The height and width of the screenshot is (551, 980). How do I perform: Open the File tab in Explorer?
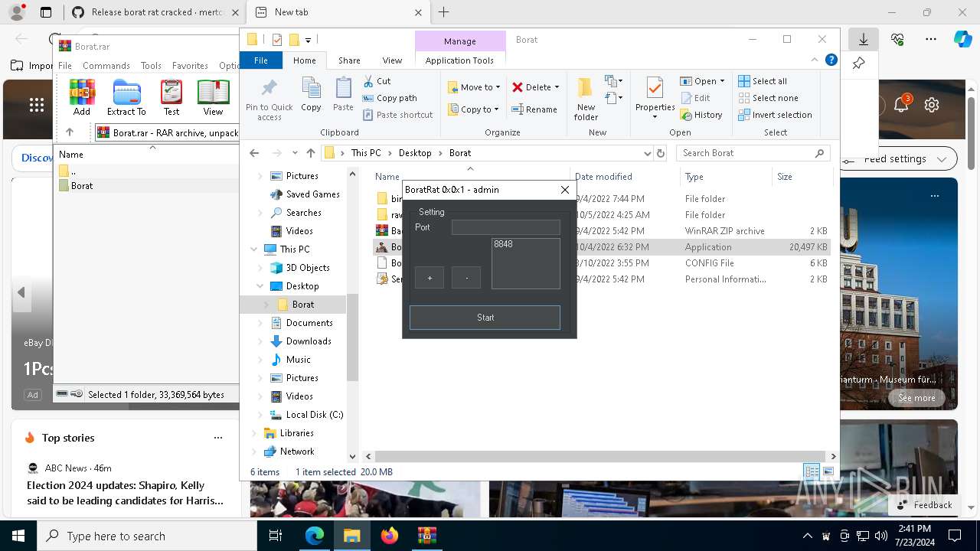click(x=261, y=60)
